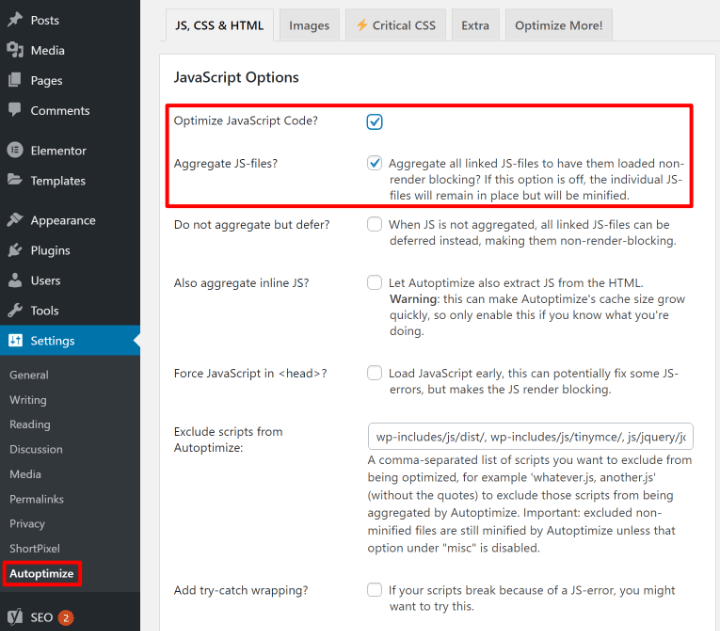
Task: Open Posts menu in sidebar
Action: (x=70, y=20)
